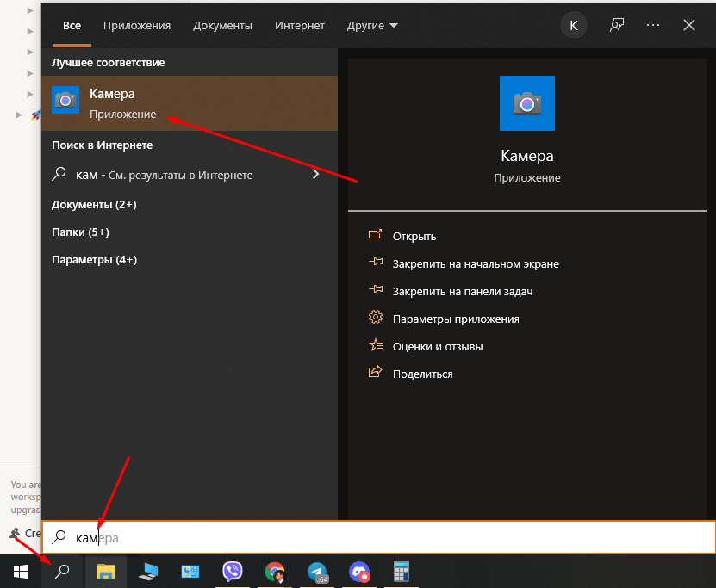Click the Лучшее соответствие heading
This screenshot has width=716, height=588.
[x=109, y=63]
